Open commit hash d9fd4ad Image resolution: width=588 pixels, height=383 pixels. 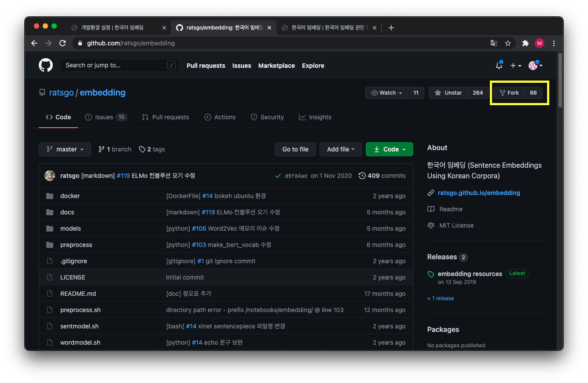tap(296, 176)
